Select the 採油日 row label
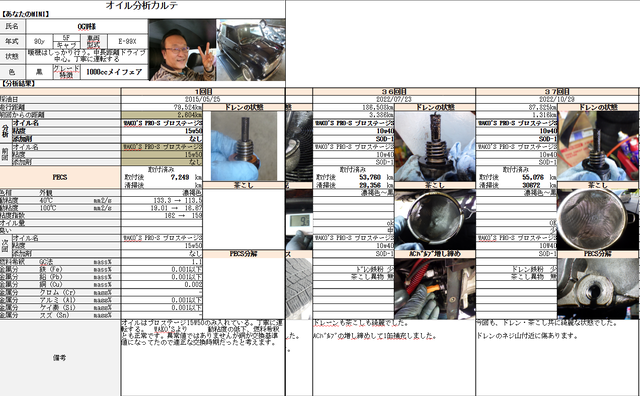640x396 pixels. (60, 99)
